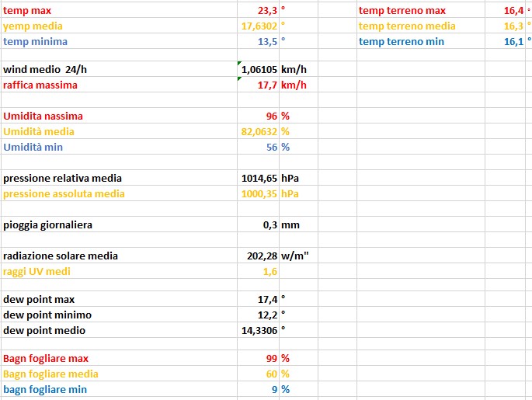
Task: Click the 'Umidita nassima' label cell
Action: [43, 116]
